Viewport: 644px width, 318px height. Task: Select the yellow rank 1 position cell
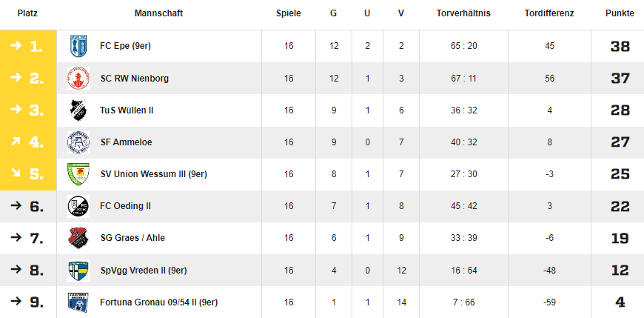coord(28,46)
